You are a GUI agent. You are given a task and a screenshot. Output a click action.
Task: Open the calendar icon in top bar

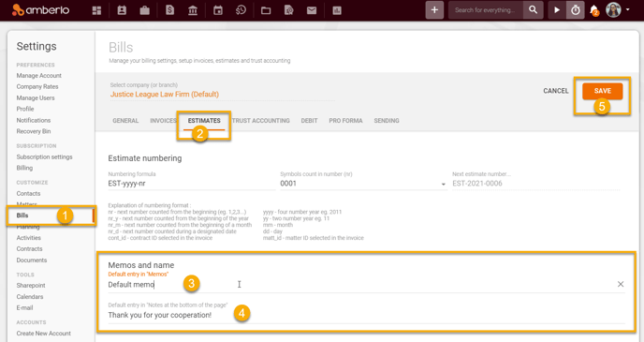click(218, 10)
